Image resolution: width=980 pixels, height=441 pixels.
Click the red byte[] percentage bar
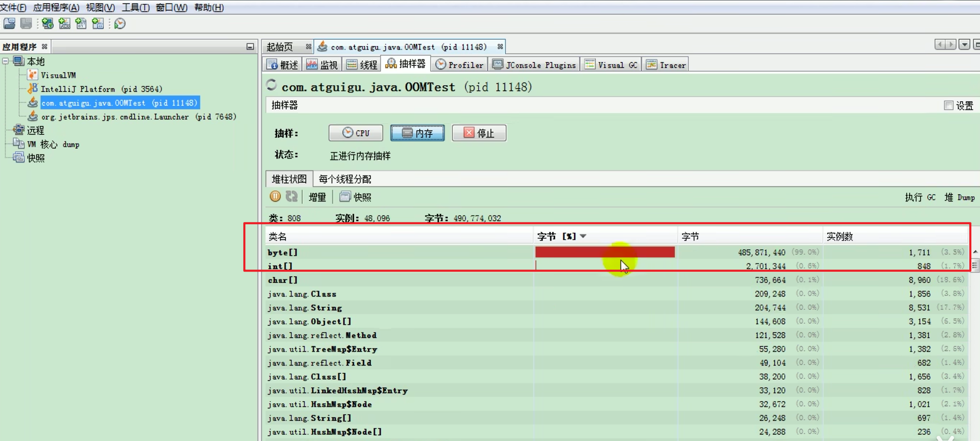(605, 252)
